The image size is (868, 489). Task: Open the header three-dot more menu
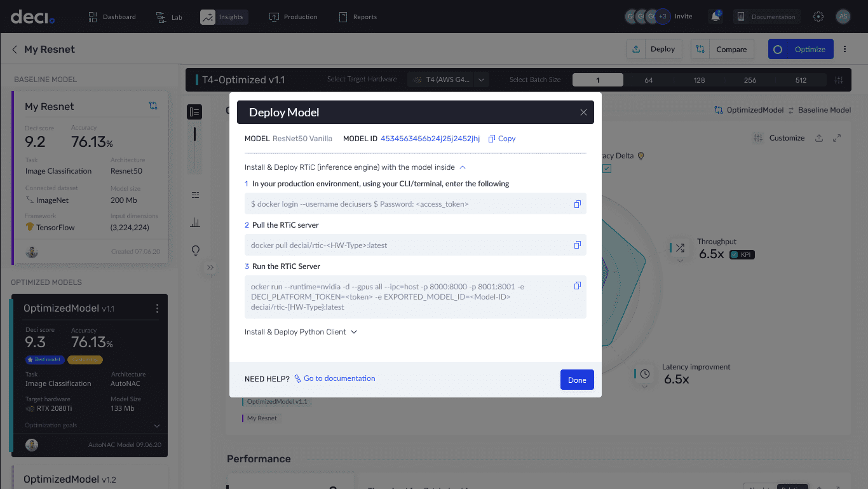(x=845, y=49)
